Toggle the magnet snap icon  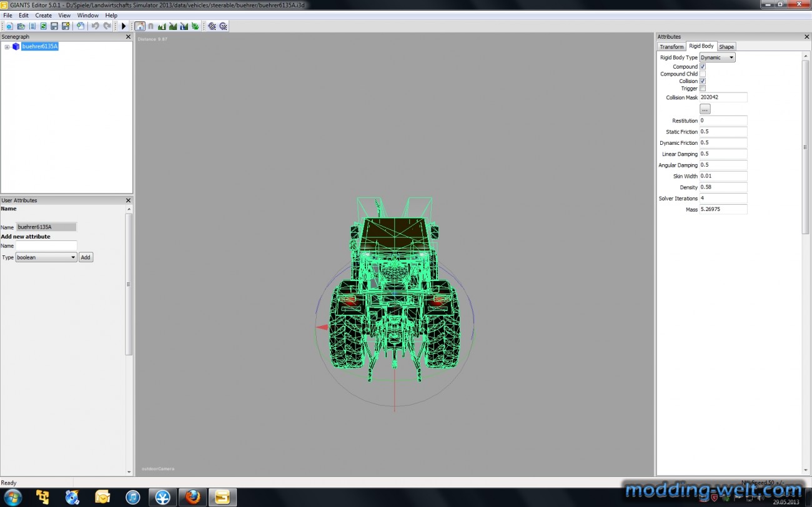point(151,26)
